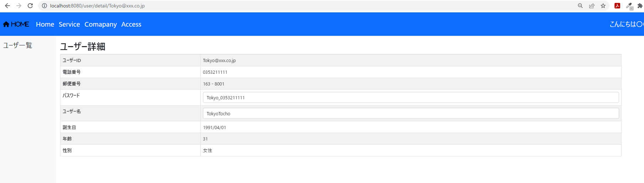The height and width of the screenshot is (183, 644).
Task: Open the Access nav link
Action: (131, 24)
